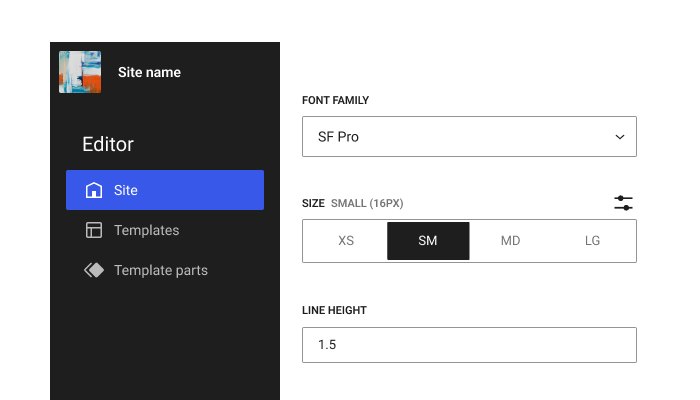Click the Template parts diamond icon
700x400 pixels.
(94, 270)
